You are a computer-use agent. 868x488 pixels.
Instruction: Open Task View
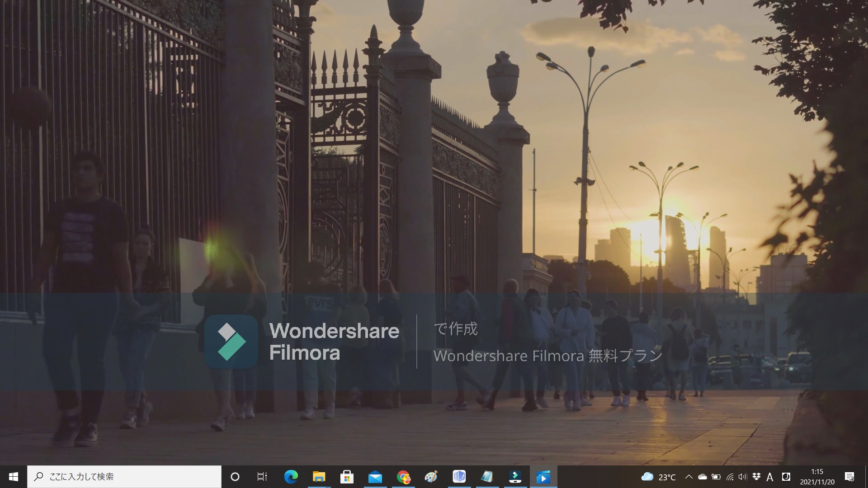262,477
